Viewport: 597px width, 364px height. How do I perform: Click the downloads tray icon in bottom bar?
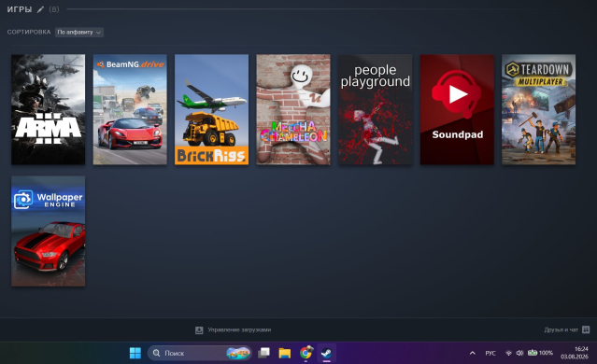coord(199,330)
